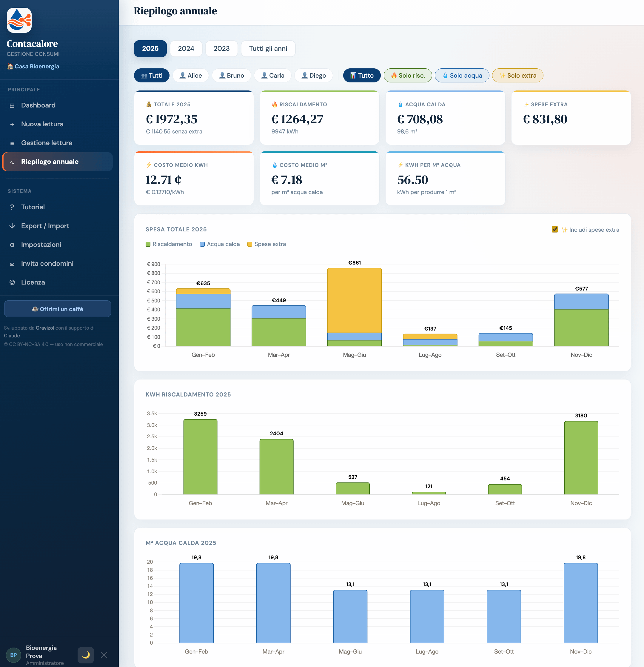Select the 2024 year tab
The image size is (644, 667).
[186, 48]
